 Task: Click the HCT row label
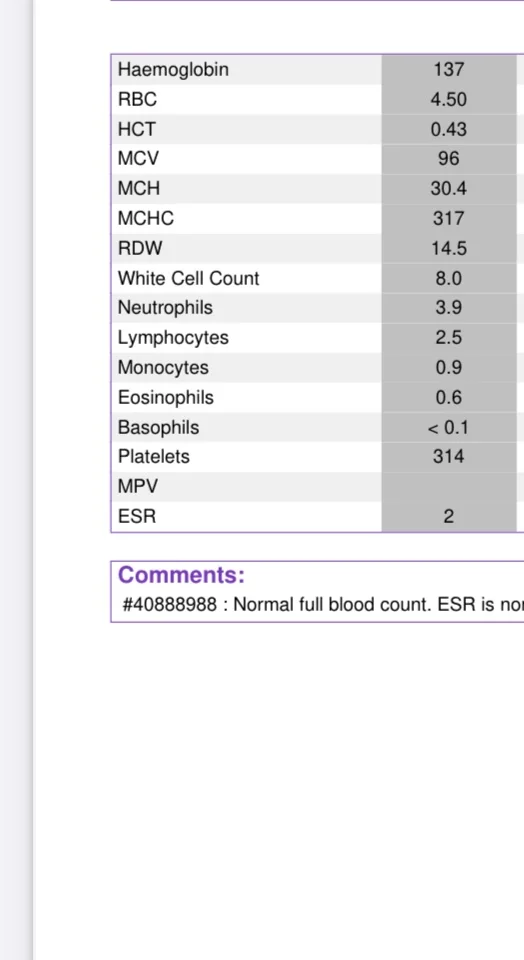coord(137,129)
